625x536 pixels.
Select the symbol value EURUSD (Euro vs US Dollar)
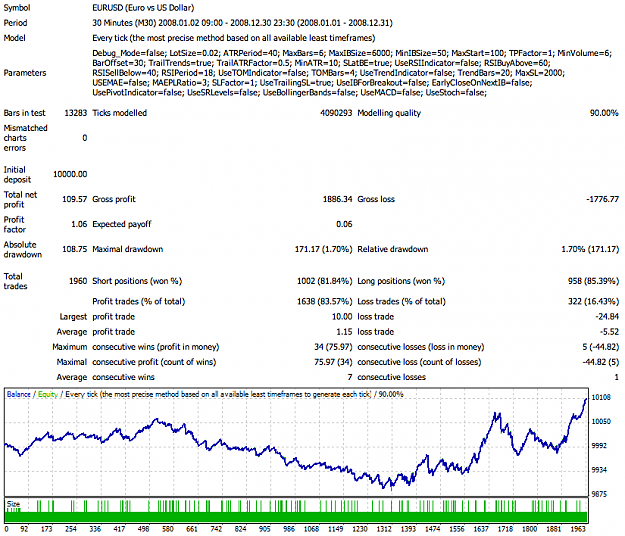point(143,8)
